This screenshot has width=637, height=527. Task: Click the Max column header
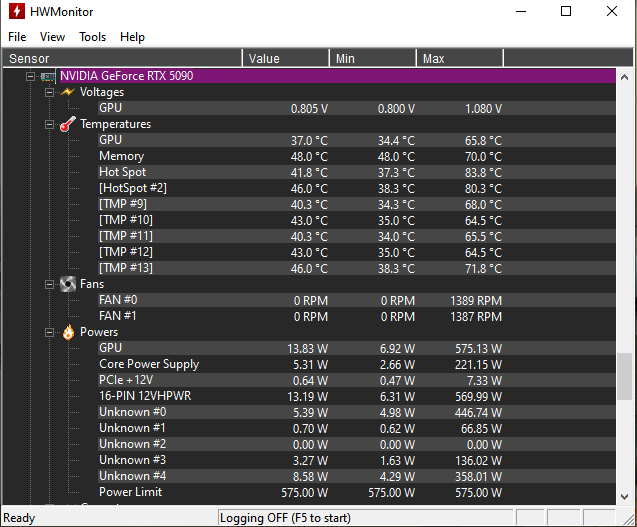(x=460, y=59)
